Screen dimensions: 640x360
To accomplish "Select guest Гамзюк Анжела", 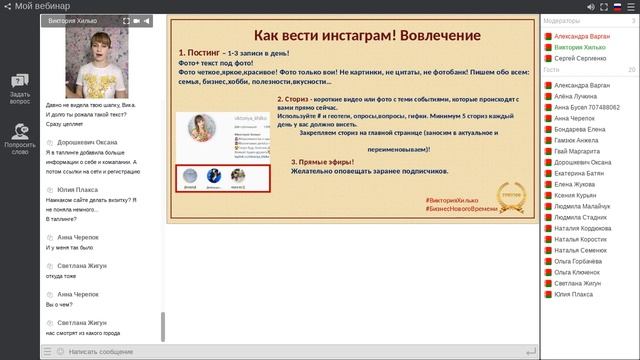I will click(x=576, y=140).
